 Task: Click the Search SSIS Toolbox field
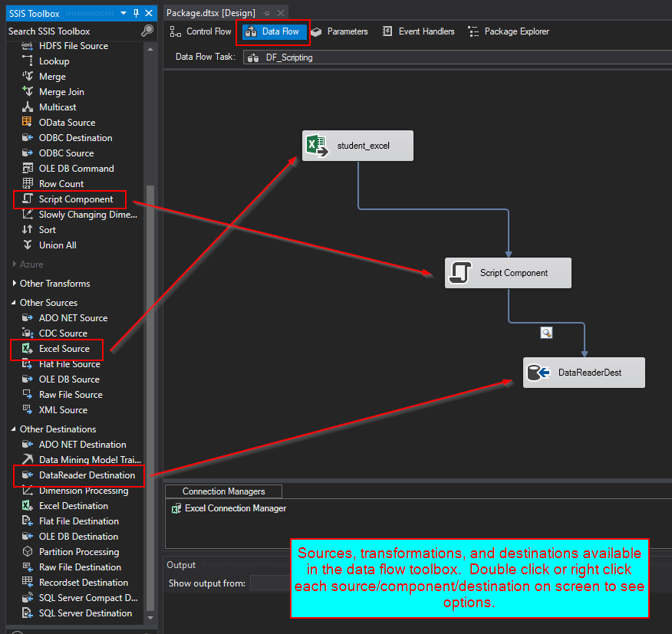73,31
